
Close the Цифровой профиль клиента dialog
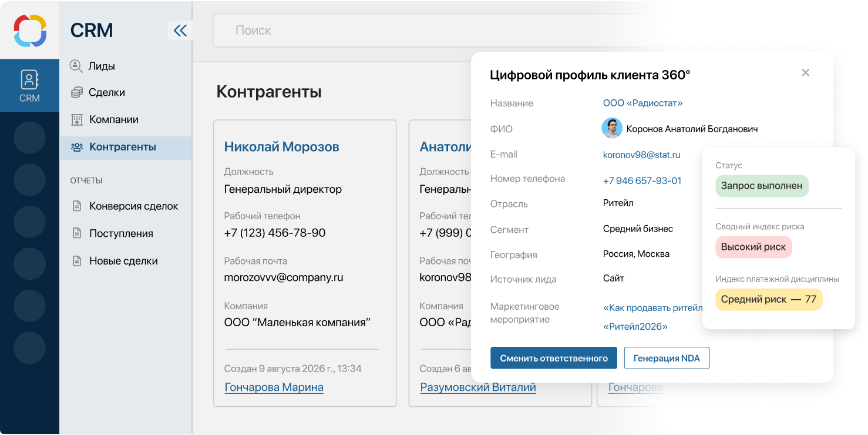(x=806, y=73)
